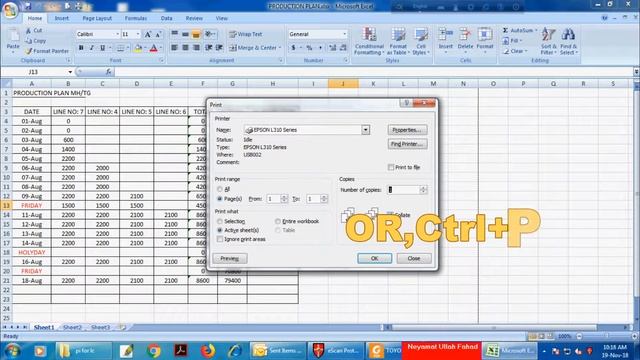Switch to the Page Layout tab
This screenshot has width=640, height=360.
97,18
